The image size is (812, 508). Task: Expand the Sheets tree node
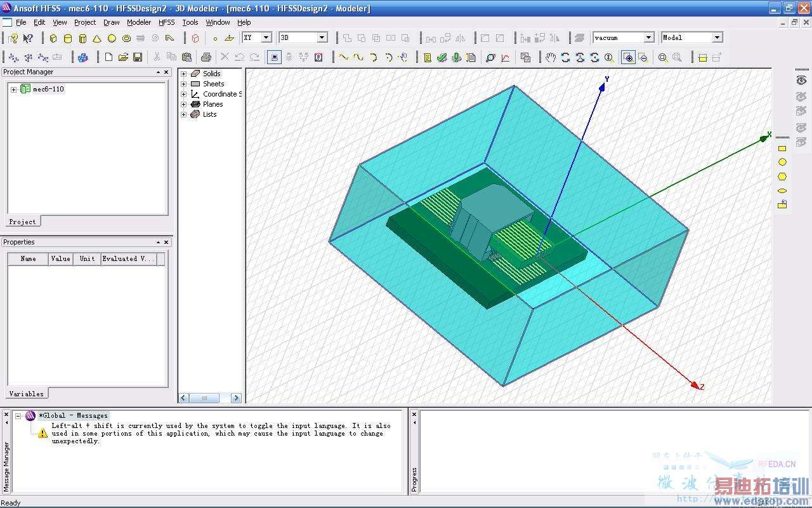(x=184, y=84)
